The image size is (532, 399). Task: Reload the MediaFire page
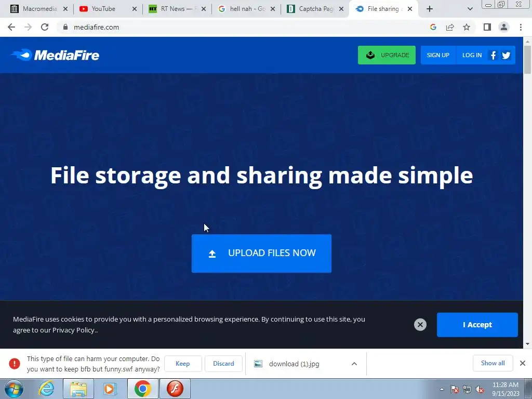pos(45,27)
